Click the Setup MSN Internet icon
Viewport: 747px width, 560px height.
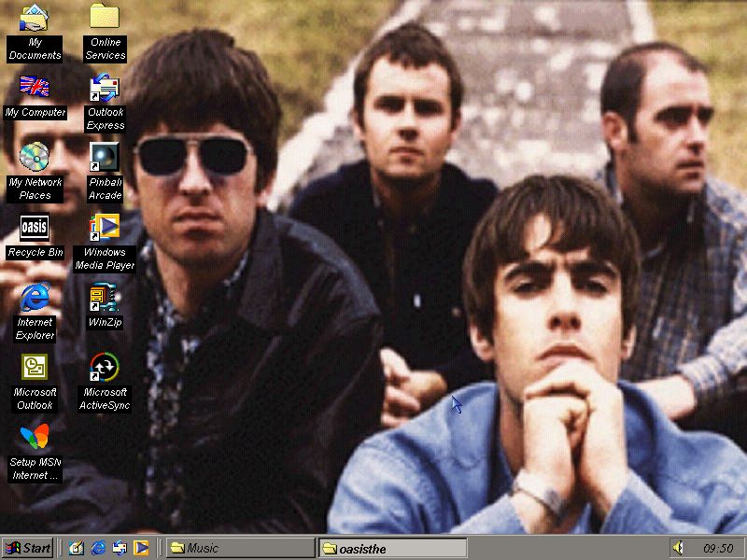pyautogui.click(x=35, y=437)
